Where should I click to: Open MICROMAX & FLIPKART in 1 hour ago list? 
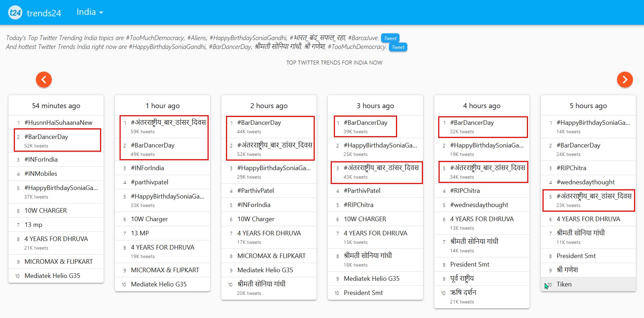(165, 270)
